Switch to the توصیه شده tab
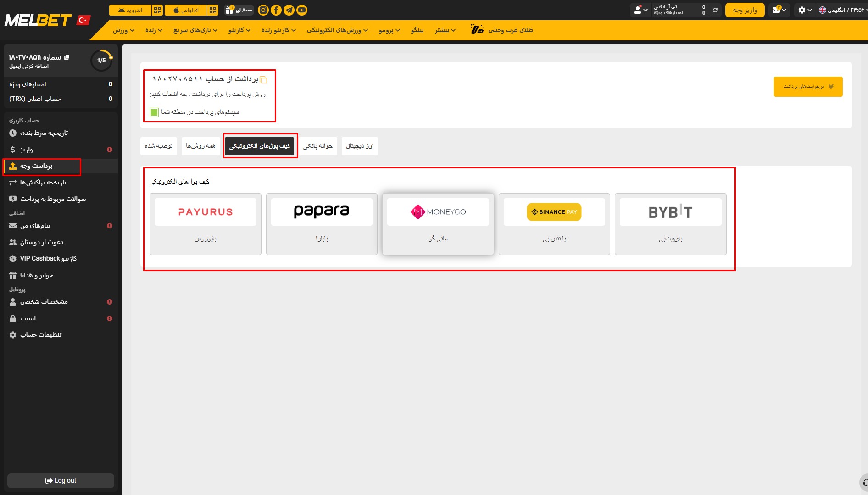 coord(159,146)
